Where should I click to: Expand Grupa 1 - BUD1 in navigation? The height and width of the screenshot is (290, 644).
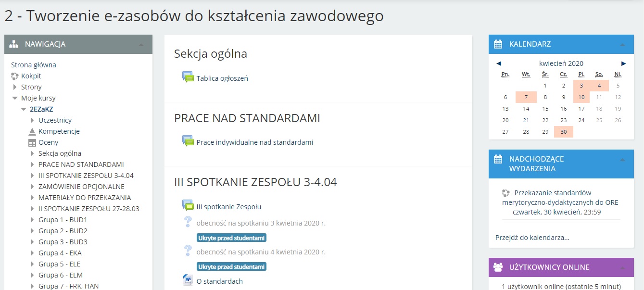(32, 220)
